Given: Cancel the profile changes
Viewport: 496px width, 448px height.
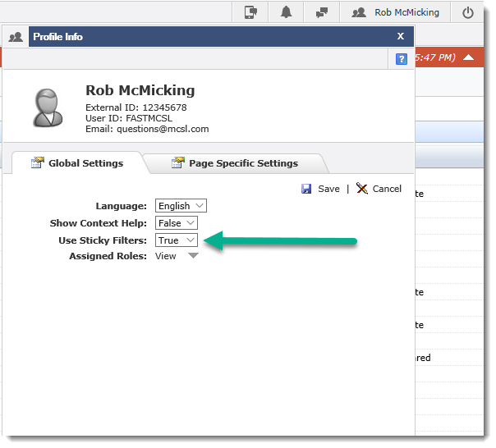Looking at the screenshot, I should (379, 189).
